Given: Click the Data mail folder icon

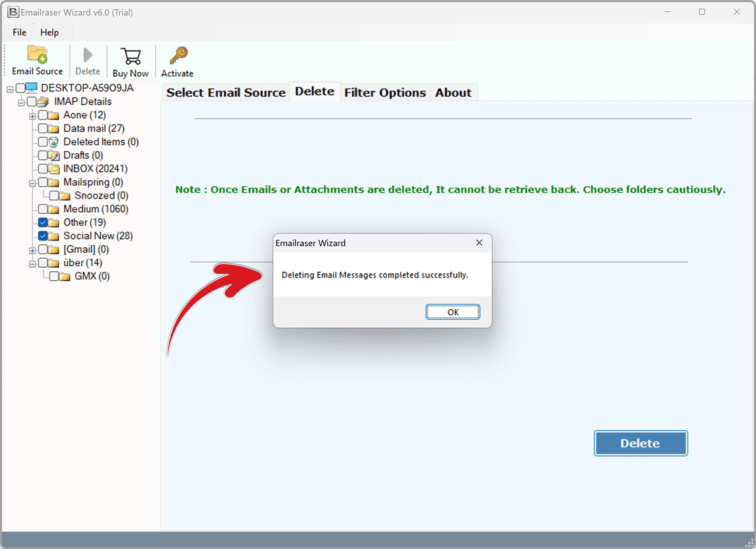Looking at the screenshot, I should 54,128.
